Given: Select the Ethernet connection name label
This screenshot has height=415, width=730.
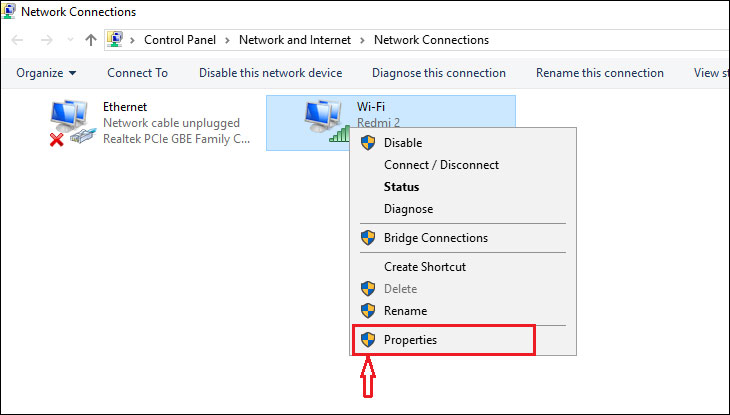Looking at the screenshot, I should point(125,107).
